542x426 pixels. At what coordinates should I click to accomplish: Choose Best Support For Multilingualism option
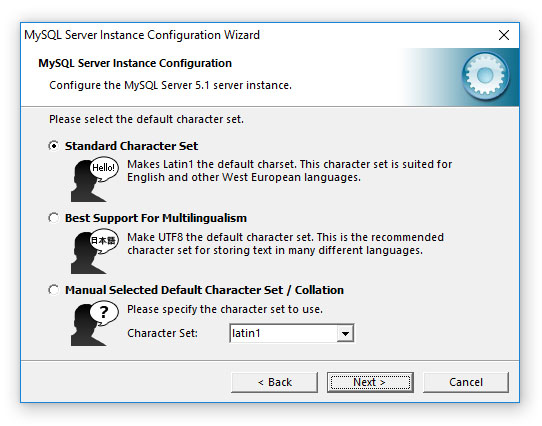54,218
